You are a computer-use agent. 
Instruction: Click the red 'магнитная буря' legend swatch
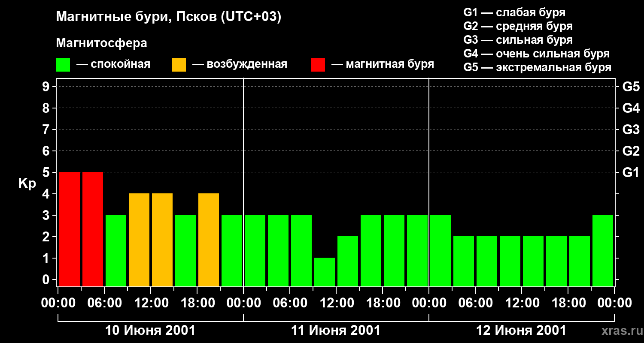(x=318, y=64)
